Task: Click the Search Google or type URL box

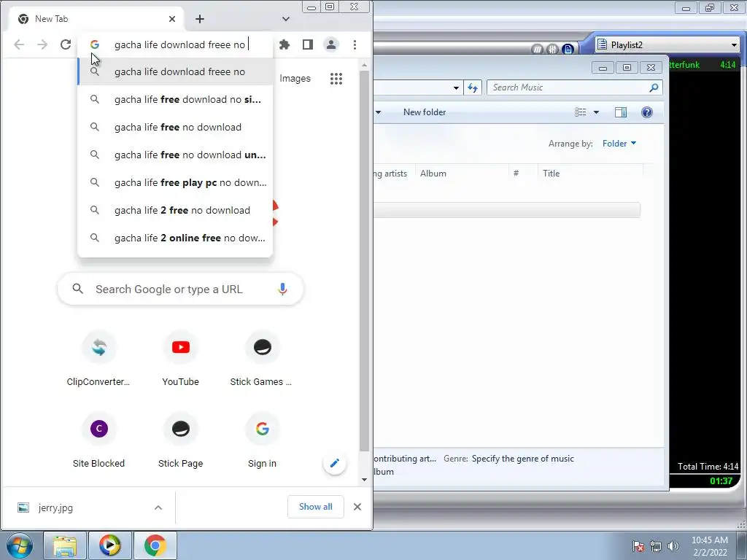Action: [180, 289]
